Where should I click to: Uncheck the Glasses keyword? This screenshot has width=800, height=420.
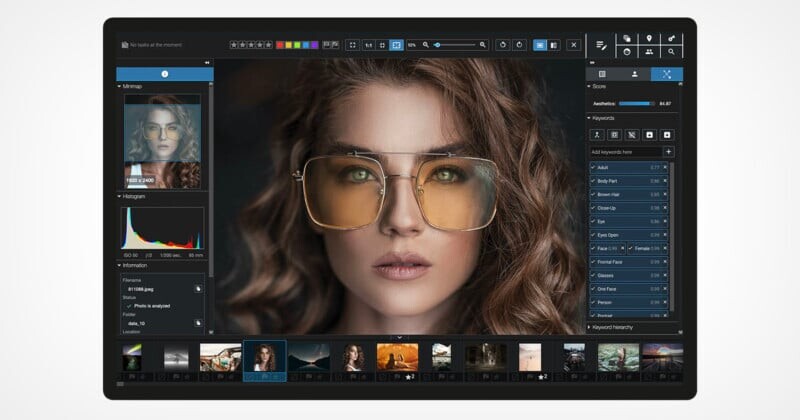click(593, 274)
